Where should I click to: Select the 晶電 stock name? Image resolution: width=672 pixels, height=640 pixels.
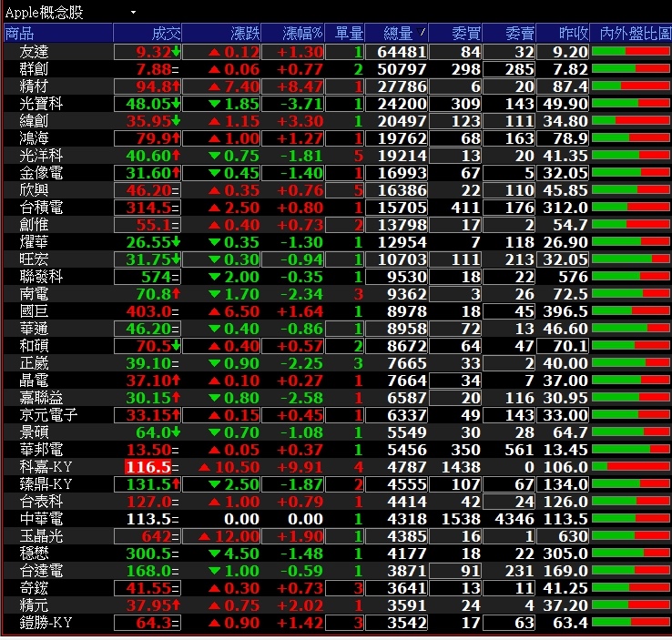(34, 381)
